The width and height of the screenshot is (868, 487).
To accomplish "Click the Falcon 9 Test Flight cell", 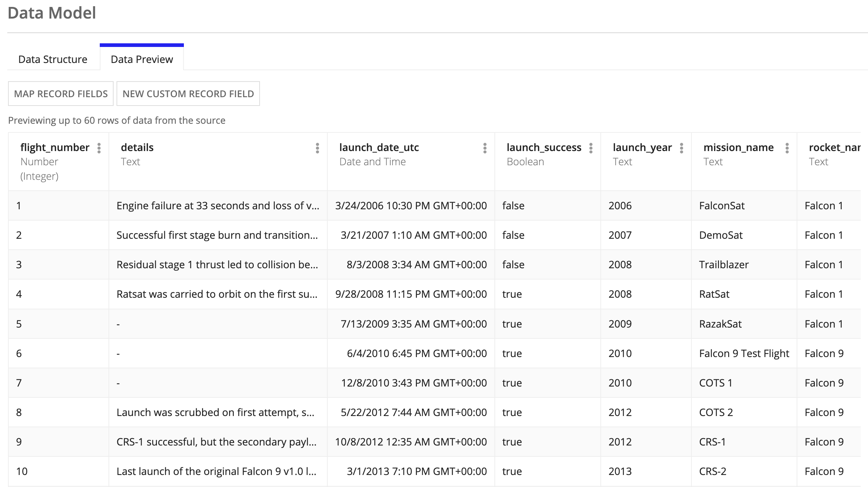I will pyautogui.click(x=744, y=353).
